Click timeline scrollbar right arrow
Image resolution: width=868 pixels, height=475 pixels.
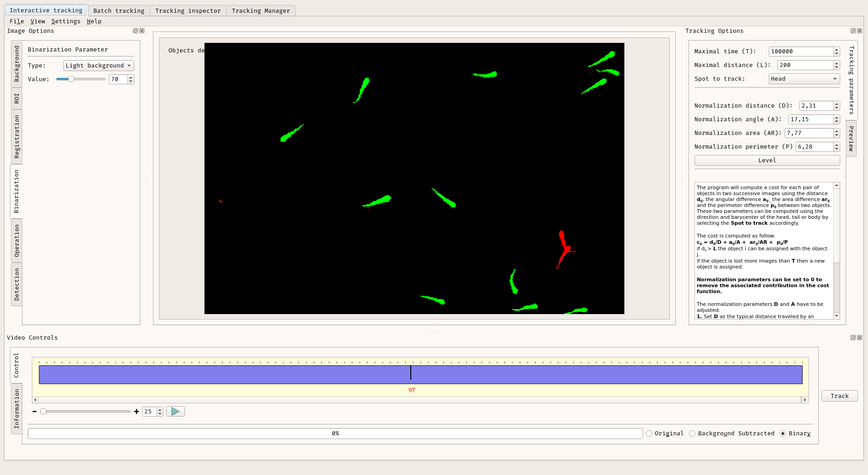[x=805, y=400]
